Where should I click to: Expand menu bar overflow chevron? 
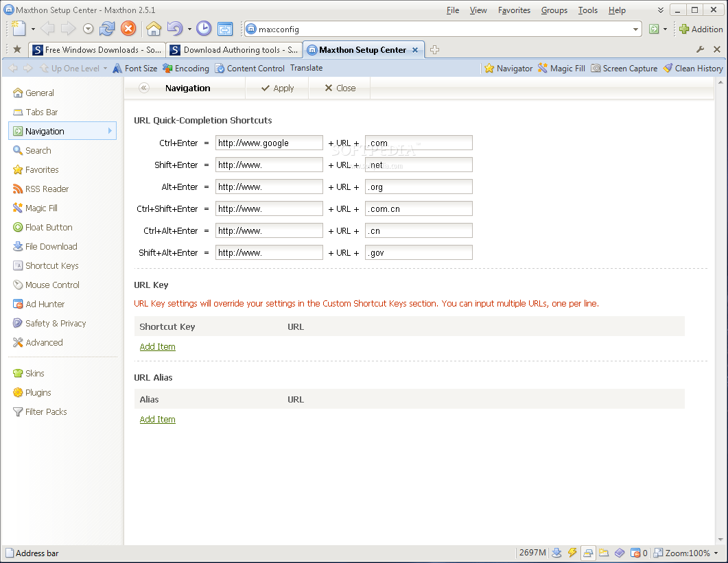click(x=661, y=10)
